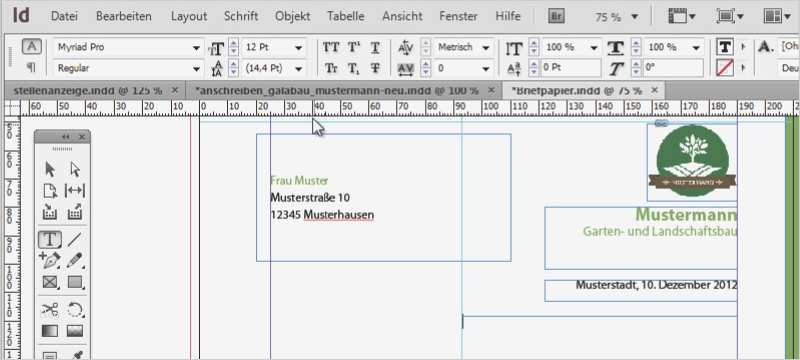This screenshot has width=800, height=360.
Task: Select the Rectangle tool
Action: [x=75, y=281]
